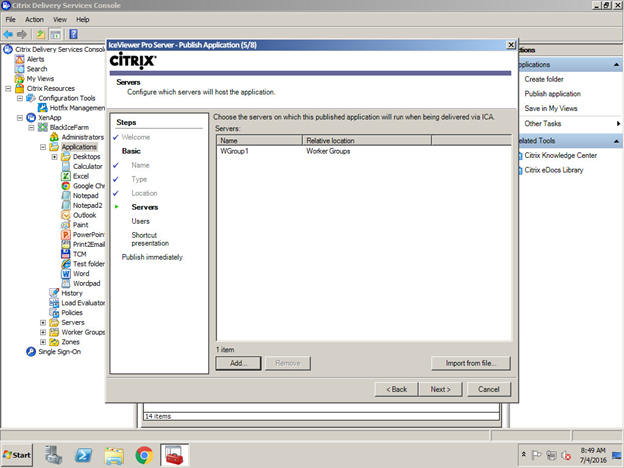Viewport: 624px width, 468px height.
Task: Click the < Back button
Action: point(397,389)
